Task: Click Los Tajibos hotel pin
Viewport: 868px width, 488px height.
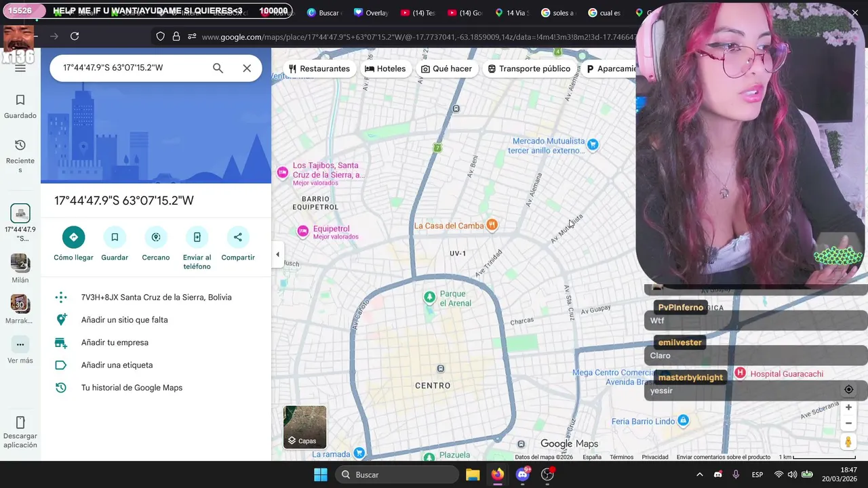Action: (282, 173)
